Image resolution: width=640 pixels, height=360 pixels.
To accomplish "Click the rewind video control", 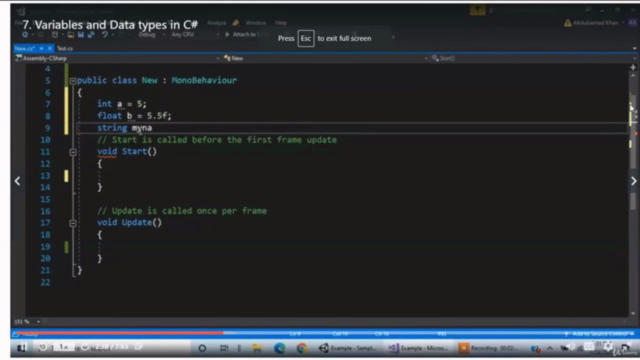I will click(x=42, y=347).
